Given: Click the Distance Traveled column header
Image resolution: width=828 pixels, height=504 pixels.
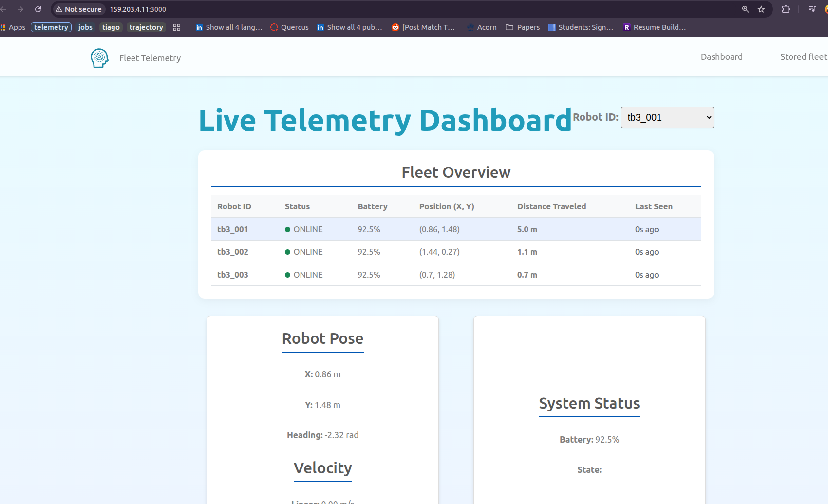Looking at the screenshot, I should tap(552, 206).
